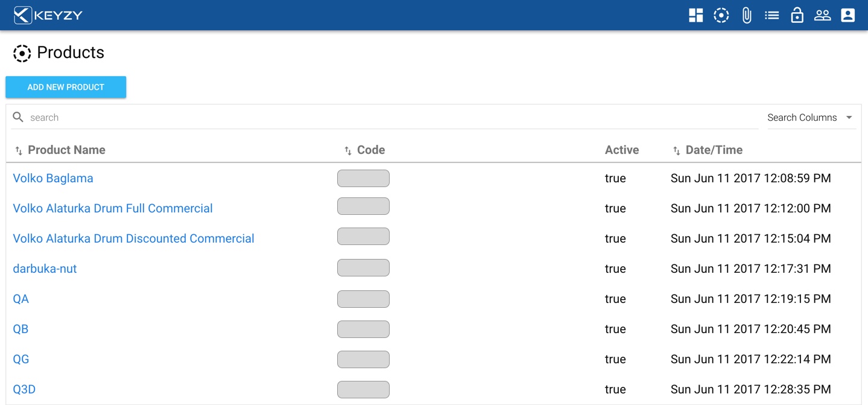Open Volko Alaturka Drum Full Commercial
The width and height of the screenshot is (868, 405).
[113, 208]
